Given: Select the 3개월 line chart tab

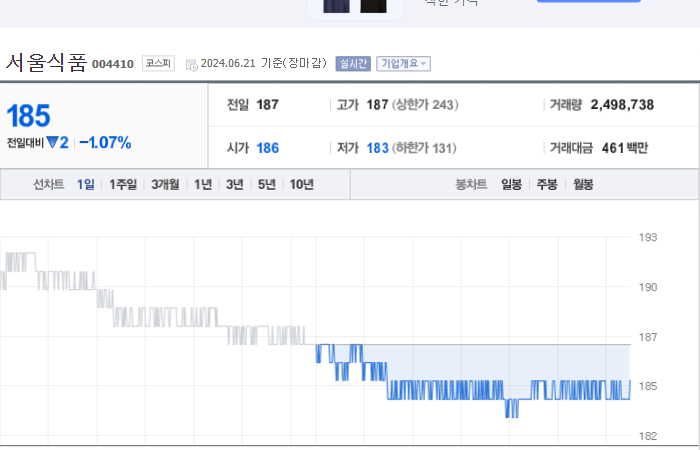Looking at the screenshot, I should pos(165,184).
